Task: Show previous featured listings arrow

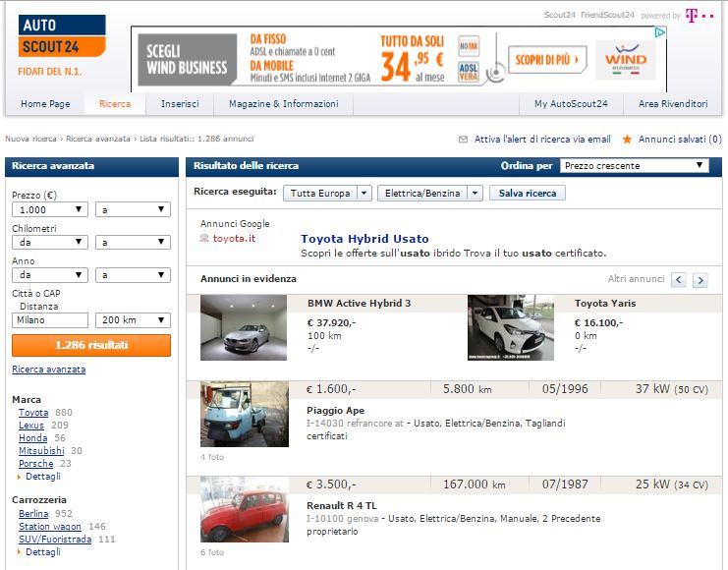Action: 679,280
